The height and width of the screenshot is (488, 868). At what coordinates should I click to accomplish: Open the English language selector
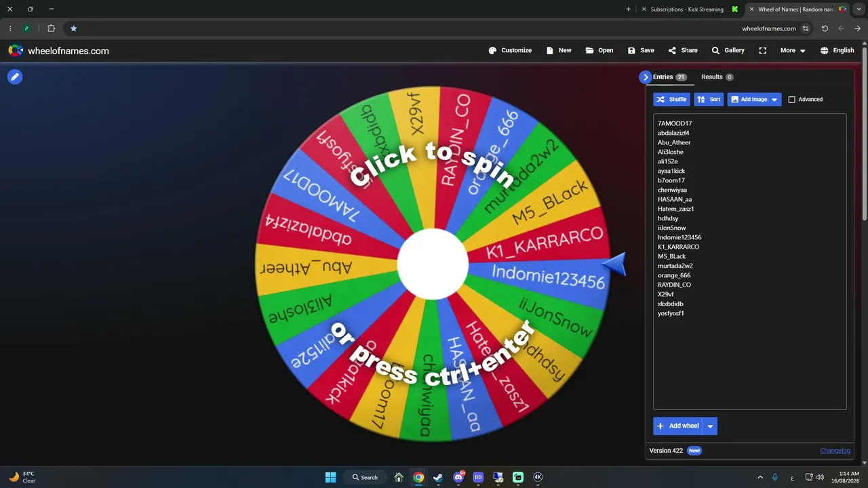click(837, 50)
